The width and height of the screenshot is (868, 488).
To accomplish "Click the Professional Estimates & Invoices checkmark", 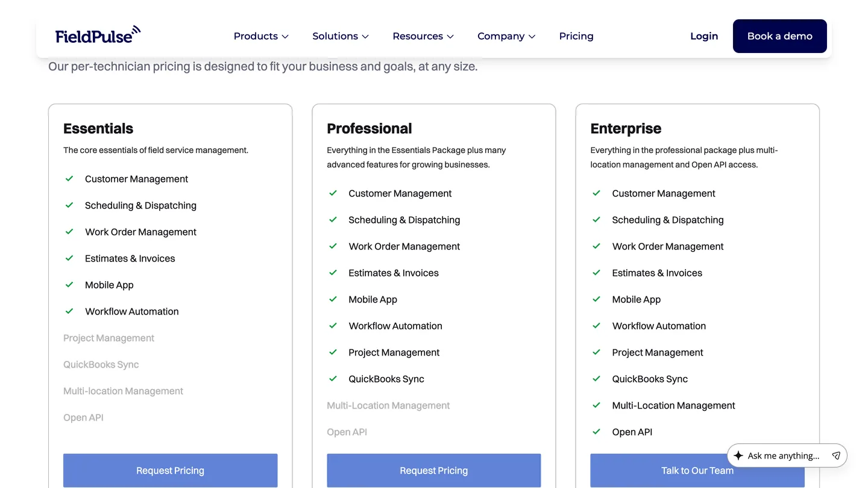I will coord(333,273).
